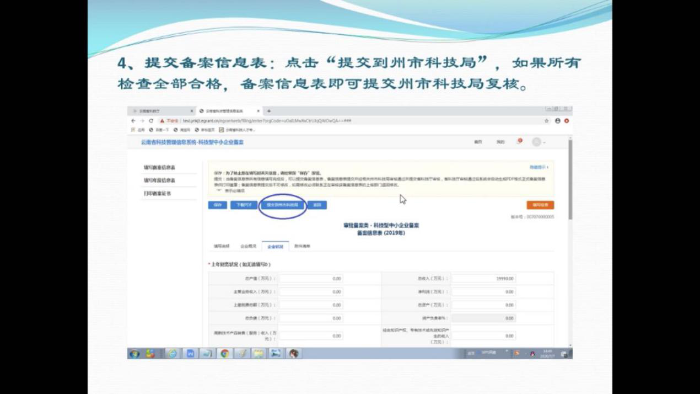Open Google Chrome from the taskbar

pyautogui.click(x=225, y=354)
